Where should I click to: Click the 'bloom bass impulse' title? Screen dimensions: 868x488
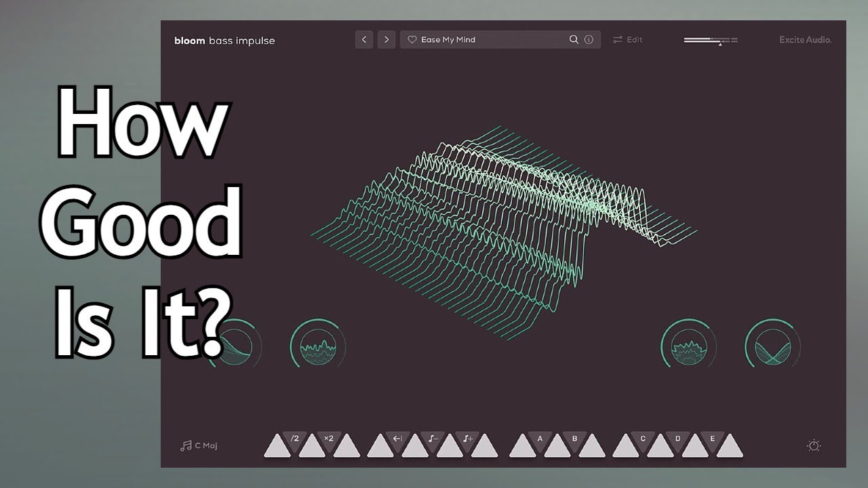pyautogui.click(x=224, y=41)
